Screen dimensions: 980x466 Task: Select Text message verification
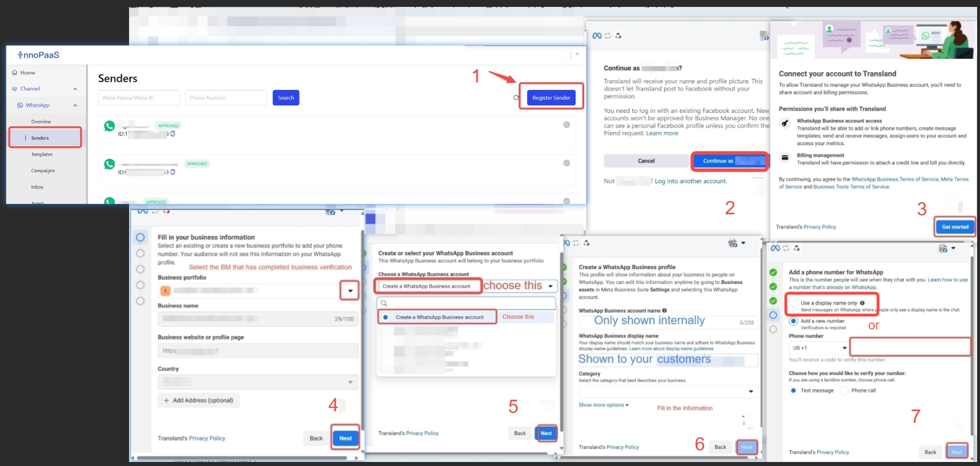(x=793, y=391)
